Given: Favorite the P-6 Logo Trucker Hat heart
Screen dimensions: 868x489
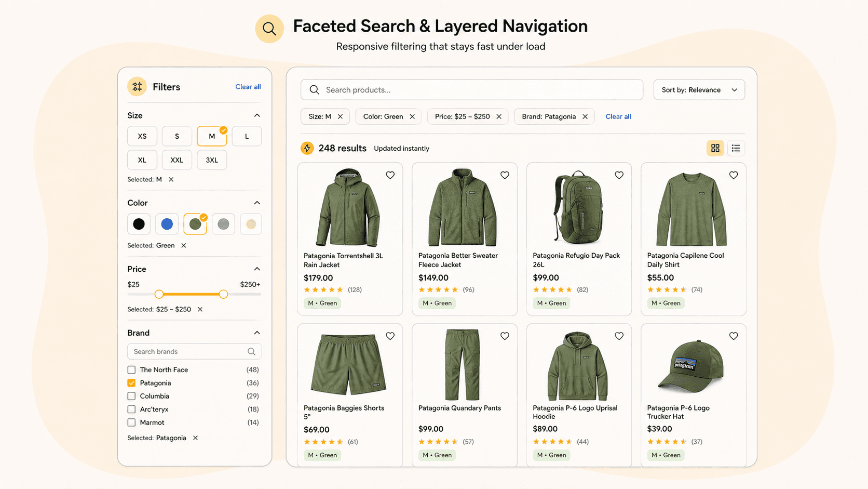Looking at the screenshot, I should pos(734,336).
